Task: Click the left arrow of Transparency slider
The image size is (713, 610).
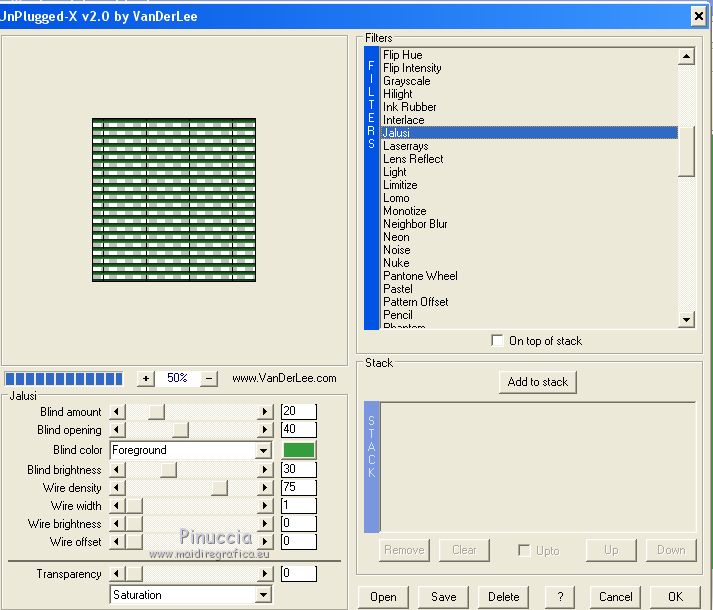Action: [117, 574]
